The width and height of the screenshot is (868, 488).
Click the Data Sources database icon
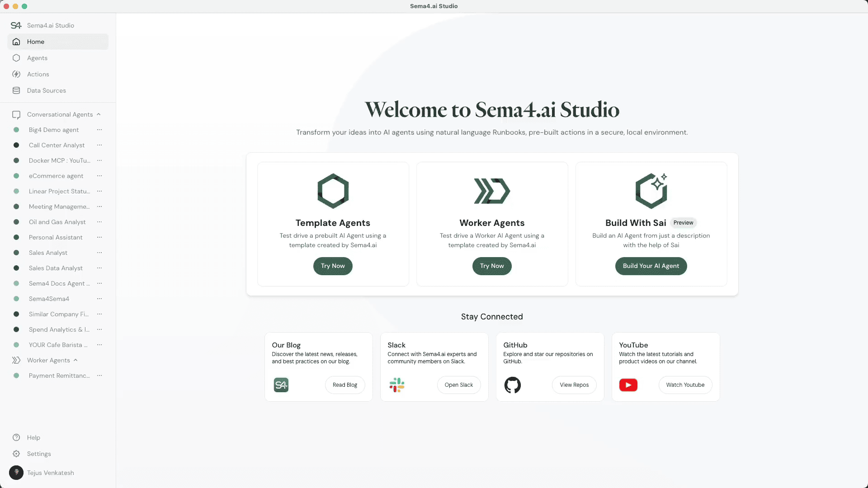click(16, 90)
